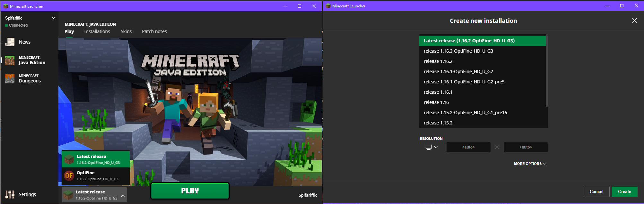Expand MORE OPTIONS

click(530, 164)
